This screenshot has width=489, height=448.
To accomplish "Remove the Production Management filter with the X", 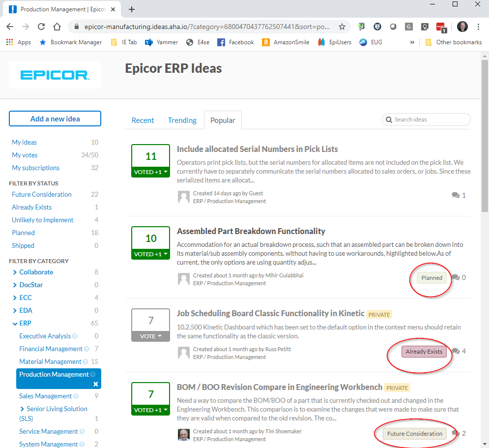I will 96,384.
